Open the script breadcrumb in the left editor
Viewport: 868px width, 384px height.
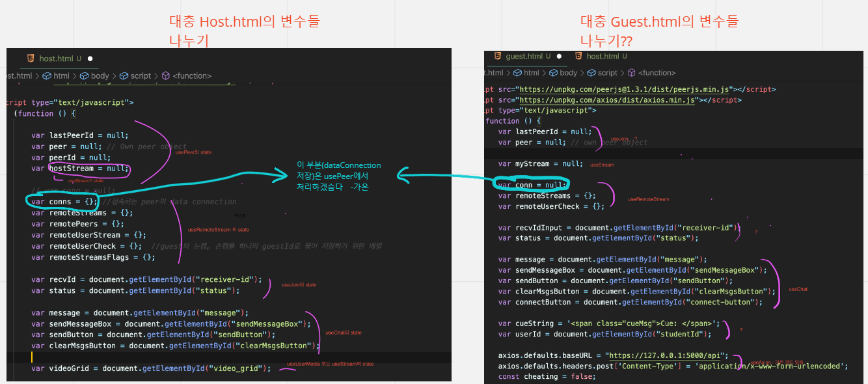[x=135, y=76]
